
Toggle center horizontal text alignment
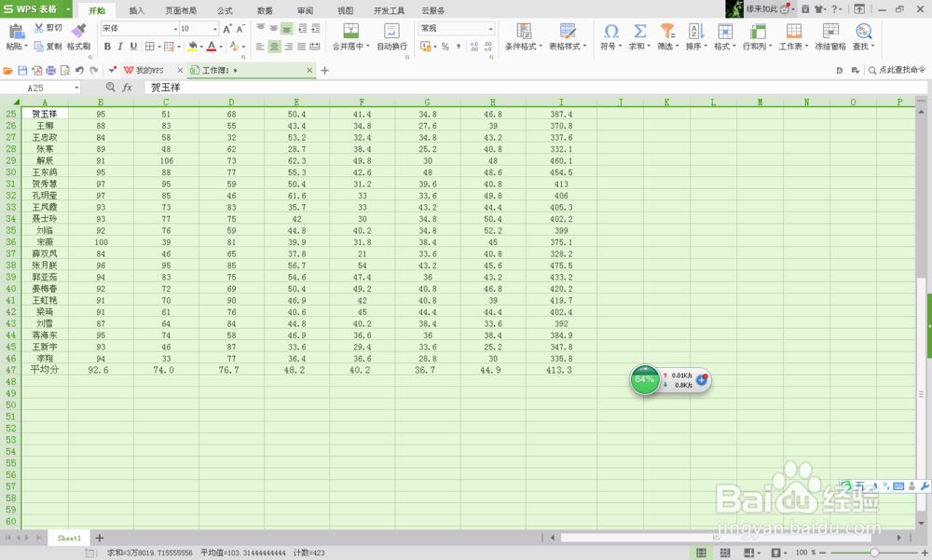tap(274, 47)
